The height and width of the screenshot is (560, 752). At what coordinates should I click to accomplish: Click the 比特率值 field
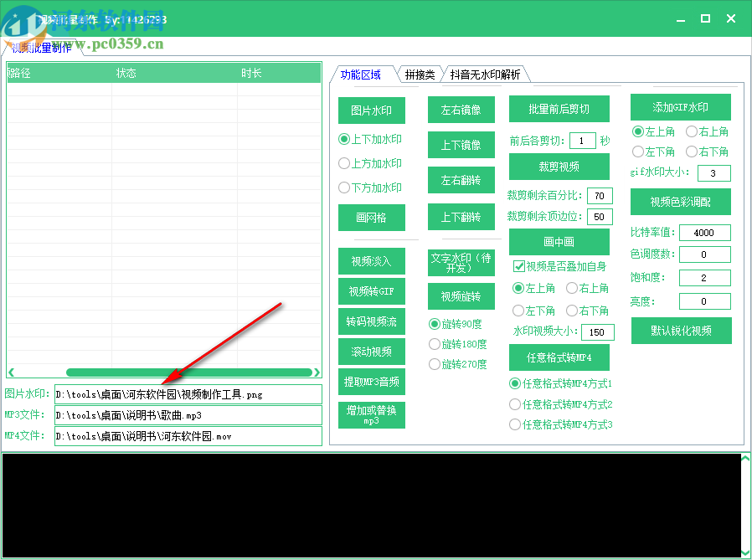[704, 233]
